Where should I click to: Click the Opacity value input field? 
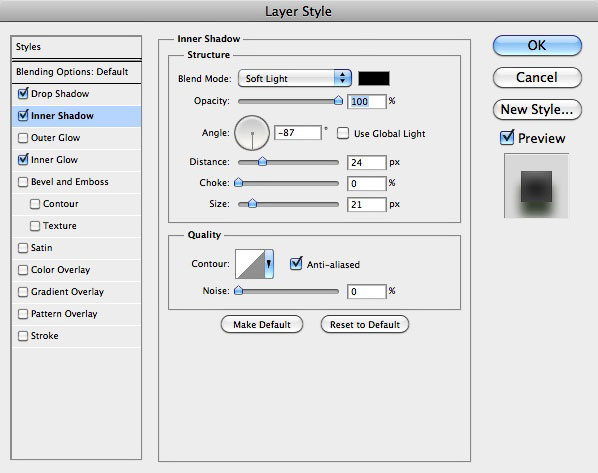(x=367, y=101)
